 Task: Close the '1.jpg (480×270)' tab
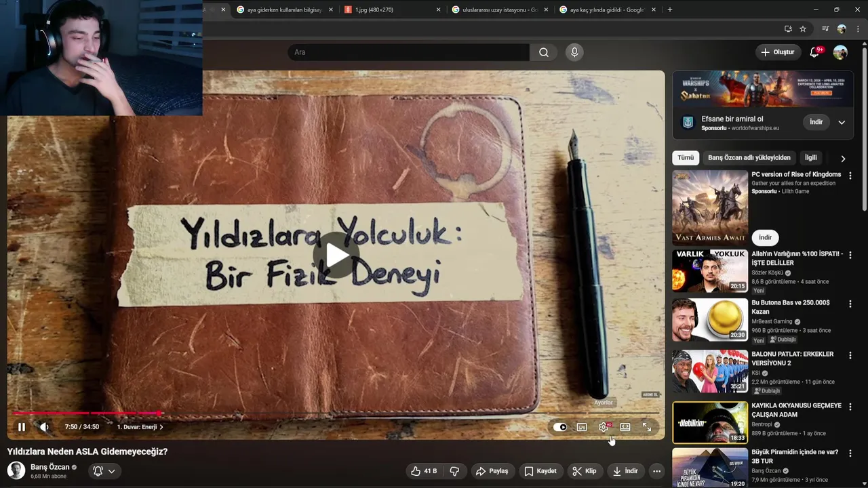point(438,9)
